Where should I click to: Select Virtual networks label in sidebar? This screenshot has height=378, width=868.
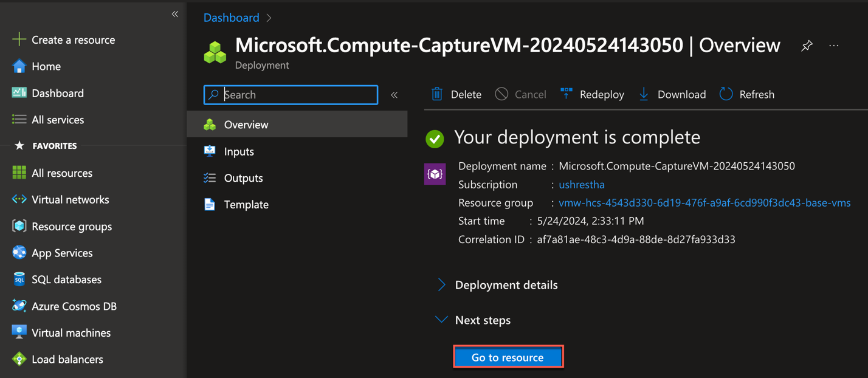point(71,200)
